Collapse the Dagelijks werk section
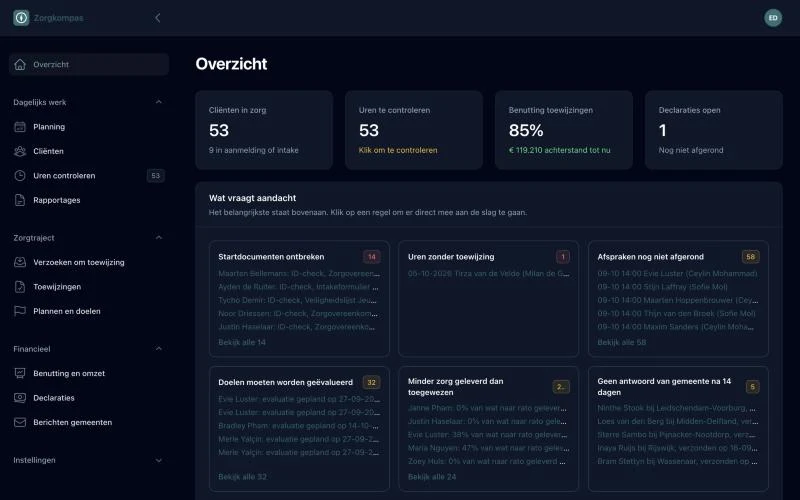Viewport: 800px width, 500px height. click(159, 102)
